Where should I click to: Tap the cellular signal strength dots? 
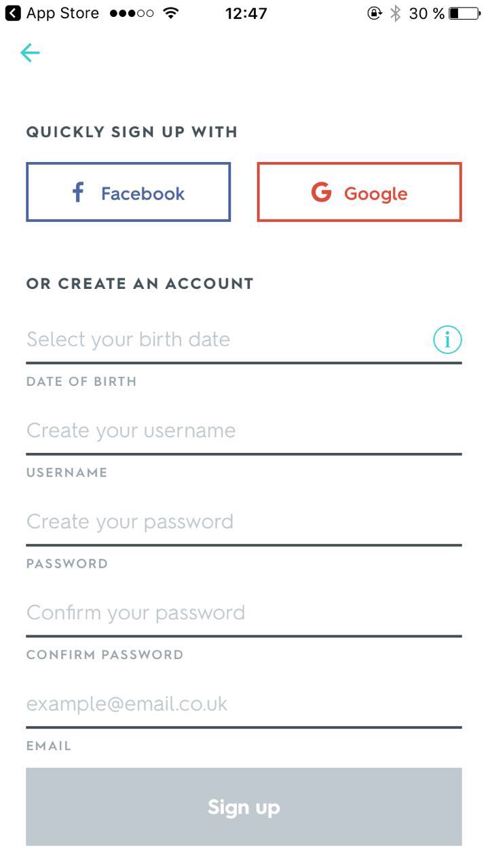coord(131,13)
